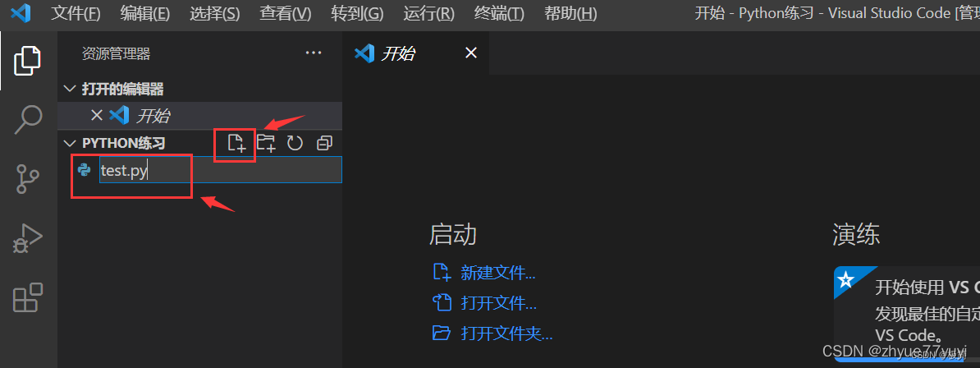Collapse all folders in explorer

coord(324,143)
